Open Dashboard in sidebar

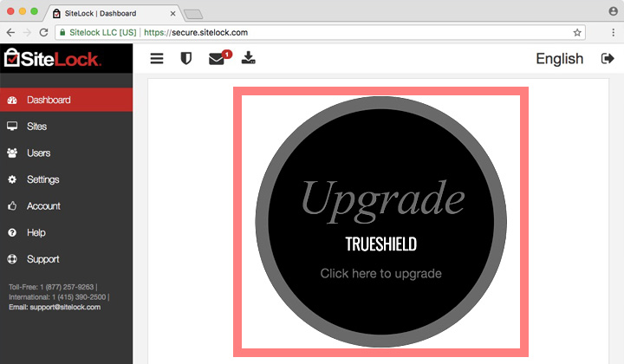click(x=66, y=100)
